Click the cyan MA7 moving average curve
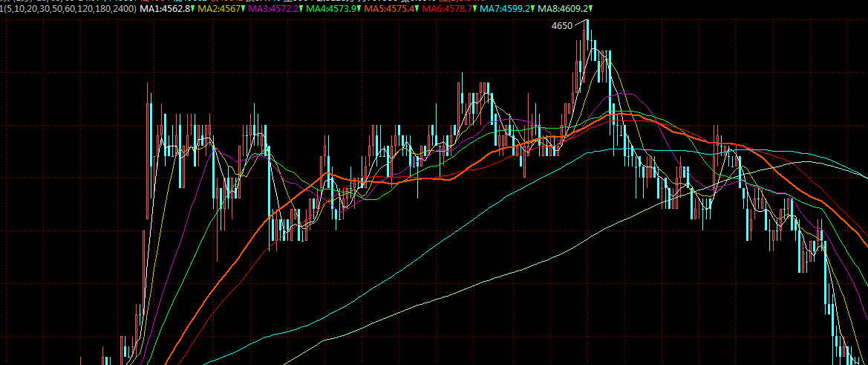This screenshot has height=365, width=868. coord(446,223)
